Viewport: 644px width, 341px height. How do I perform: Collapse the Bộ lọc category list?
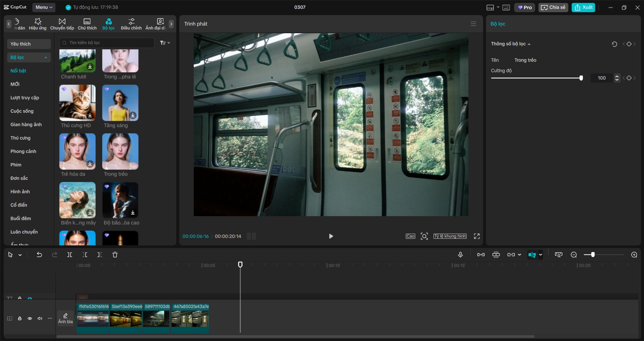click(x=46, y=57)
